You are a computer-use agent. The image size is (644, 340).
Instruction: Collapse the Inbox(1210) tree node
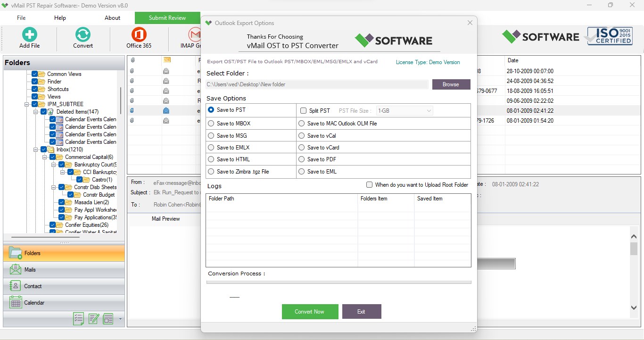click(x=36, y=149)
